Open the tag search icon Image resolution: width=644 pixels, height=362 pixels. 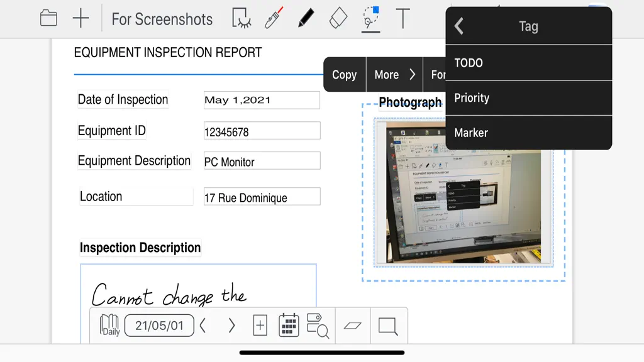click(x=318, y=326)
